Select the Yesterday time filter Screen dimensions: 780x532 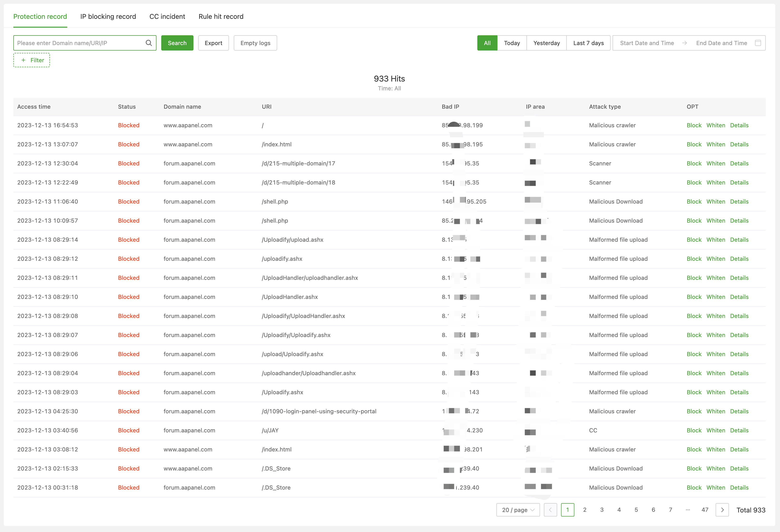pyautogui.click(x=546, y=43)
